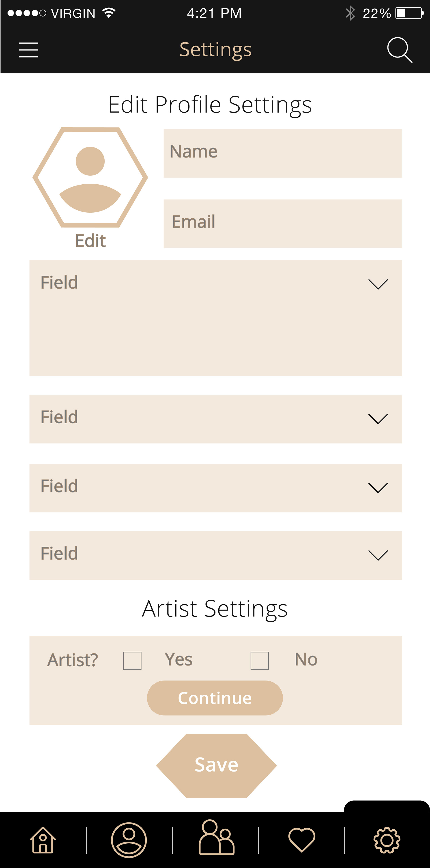Expand the second Field dropdown
Screen dimensions: 430x868
click(378, 419)
